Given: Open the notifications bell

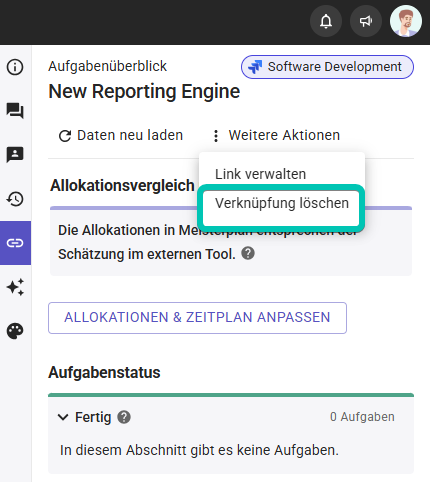Looking at the screenshot, I should point(326,21).
